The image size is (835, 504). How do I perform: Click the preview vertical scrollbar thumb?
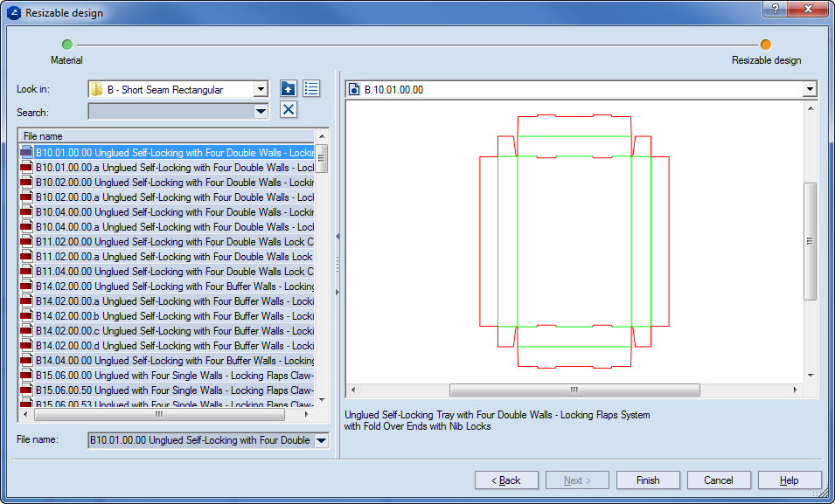coord(810,241)
